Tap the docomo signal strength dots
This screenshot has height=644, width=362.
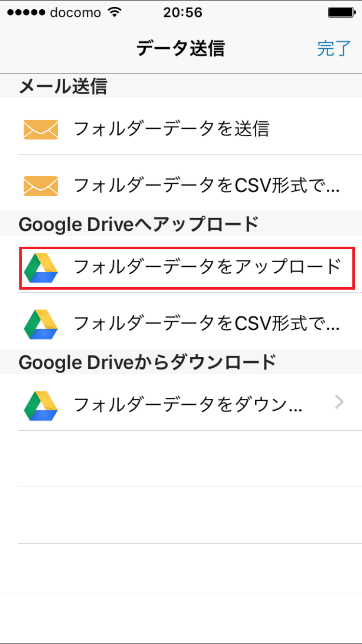coord(25,13)
